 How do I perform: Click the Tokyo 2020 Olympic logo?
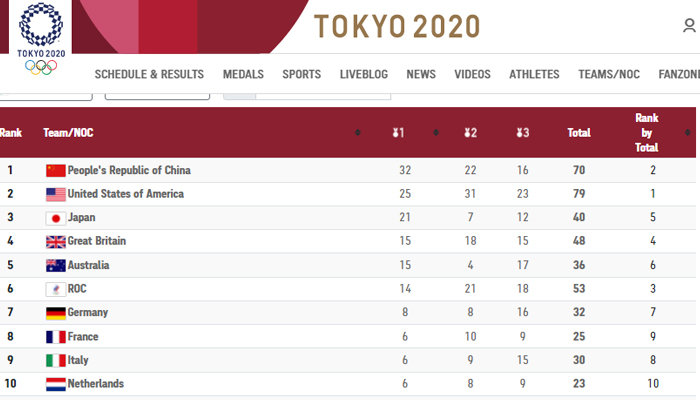tap(41, 39)
